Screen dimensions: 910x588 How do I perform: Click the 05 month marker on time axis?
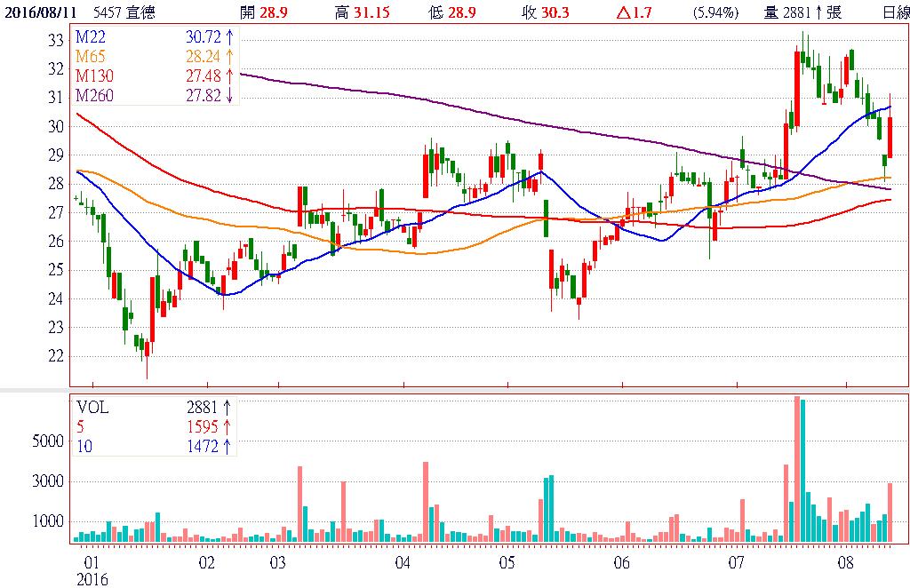pos(507,563)
